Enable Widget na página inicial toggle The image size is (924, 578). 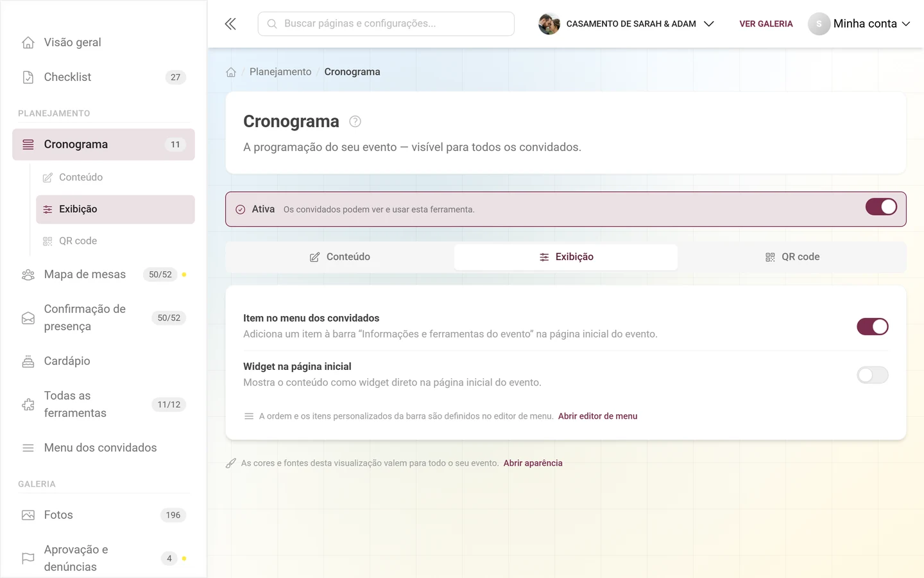(x=873, y=375)
